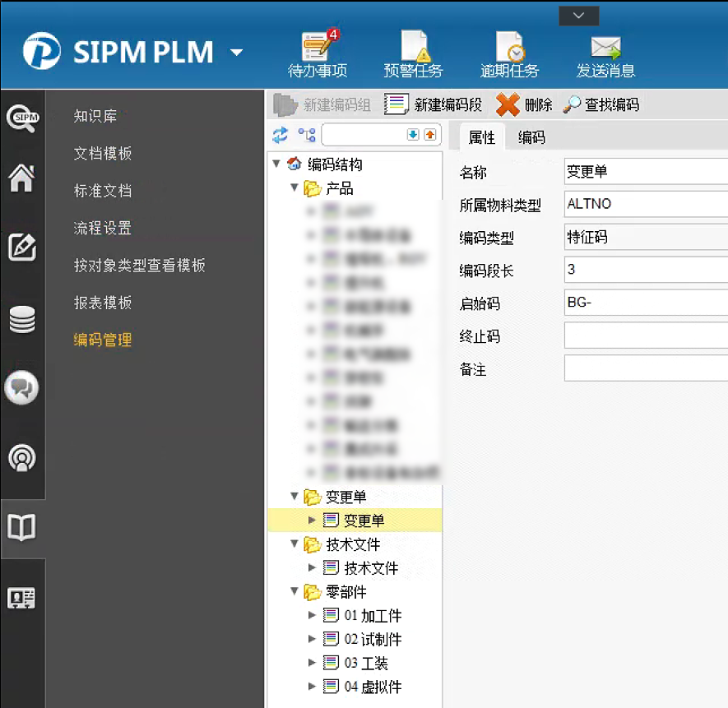
Task: Select the 01 加工件 tree item
Action: point(373,616)
